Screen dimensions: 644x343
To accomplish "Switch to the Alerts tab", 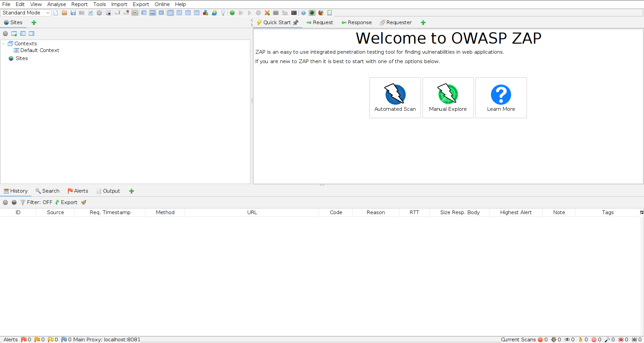I will pos(78,191).
